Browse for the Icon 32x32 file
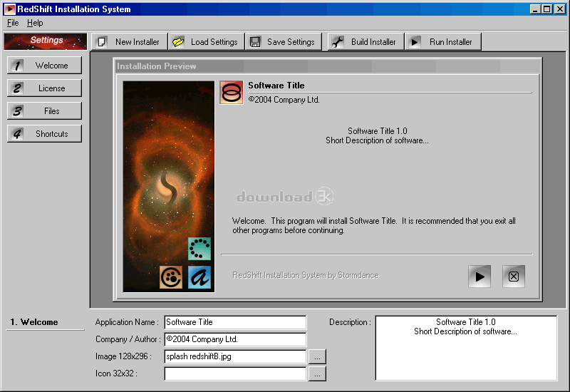This screenshot has width=570, height=392. click(x=317, y=373)
